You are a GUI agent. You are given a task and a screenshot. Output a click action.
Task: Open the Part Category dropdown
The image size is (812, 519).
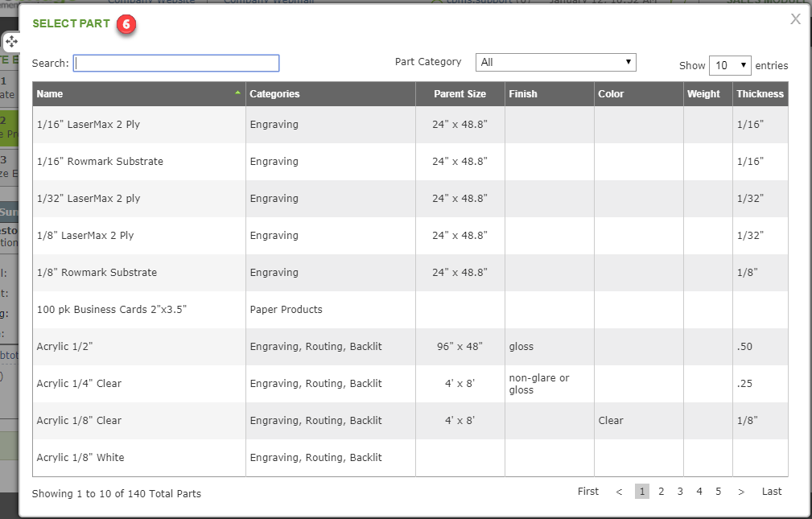(555, 62)
